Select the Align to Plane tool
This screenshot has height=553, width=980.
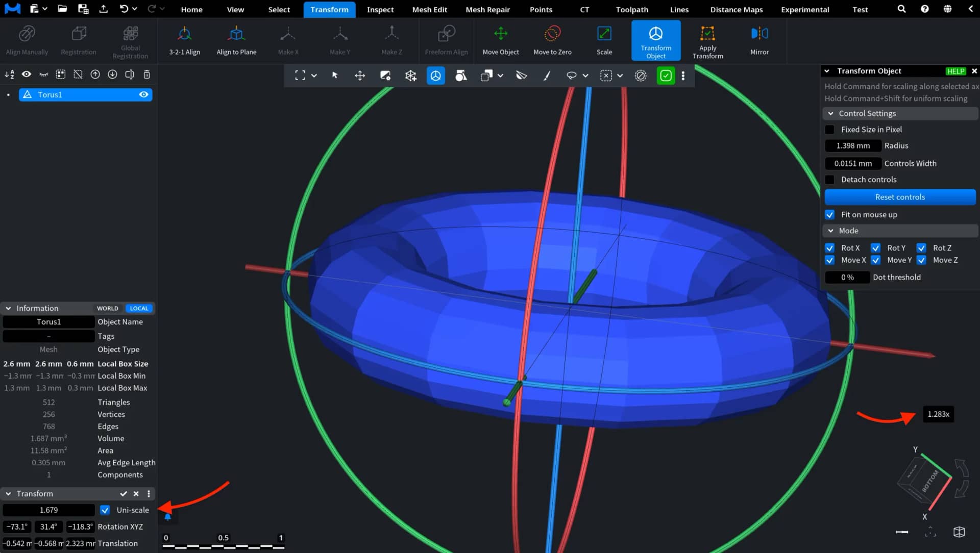pyautogui.click(x=236, y=41)
